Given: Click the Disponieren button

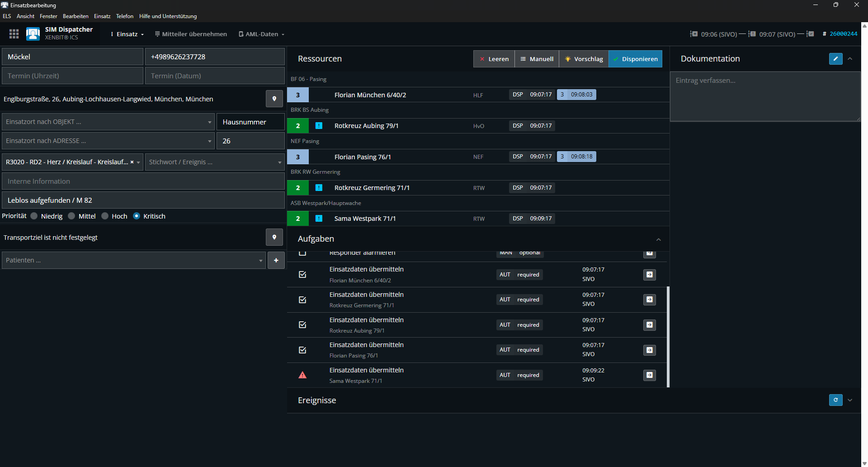Looking at the screenshot, I should (x=635, y=59).
